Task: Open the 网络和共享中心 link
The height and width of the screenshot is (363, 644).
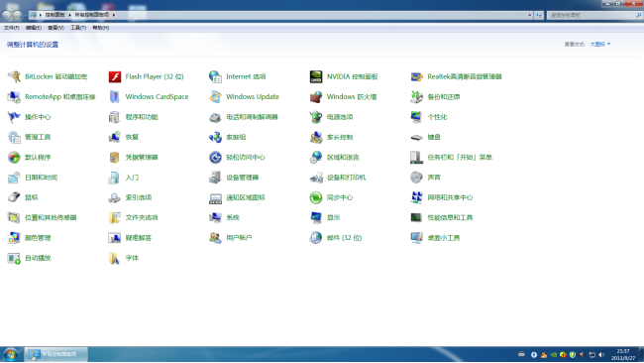Action: [x=450, y=197]
